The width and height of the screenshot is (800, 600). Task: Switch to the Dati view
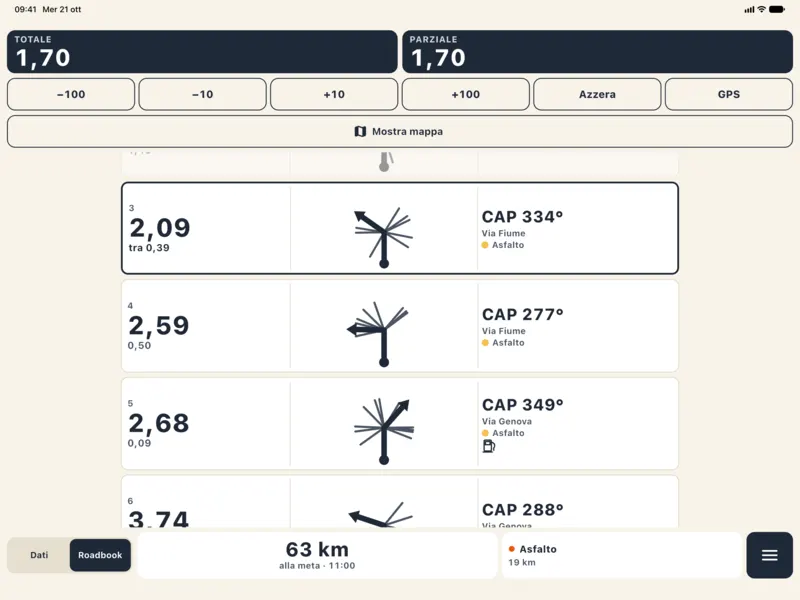point(39,555)
